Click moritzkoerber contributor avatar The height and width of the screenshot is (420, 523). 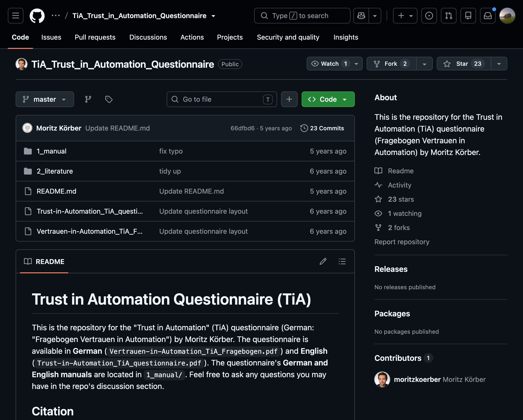click(x=382, y=379)
